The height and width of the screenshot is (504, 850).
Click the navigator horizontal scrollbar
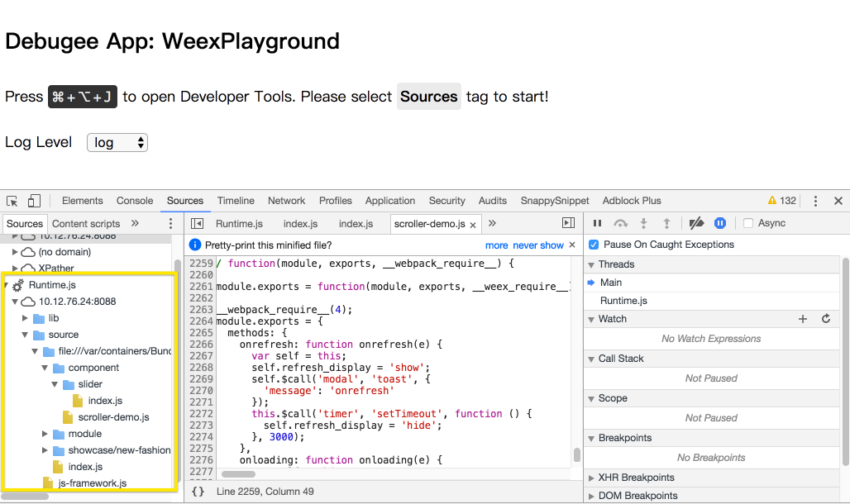coord(25,496)
